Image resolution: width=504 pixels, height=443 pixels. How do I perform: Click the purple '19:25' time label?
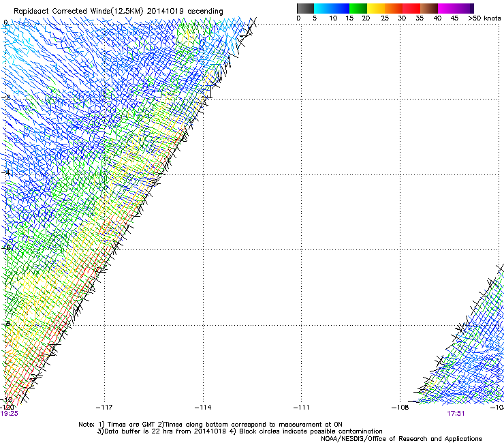point(9,414)
